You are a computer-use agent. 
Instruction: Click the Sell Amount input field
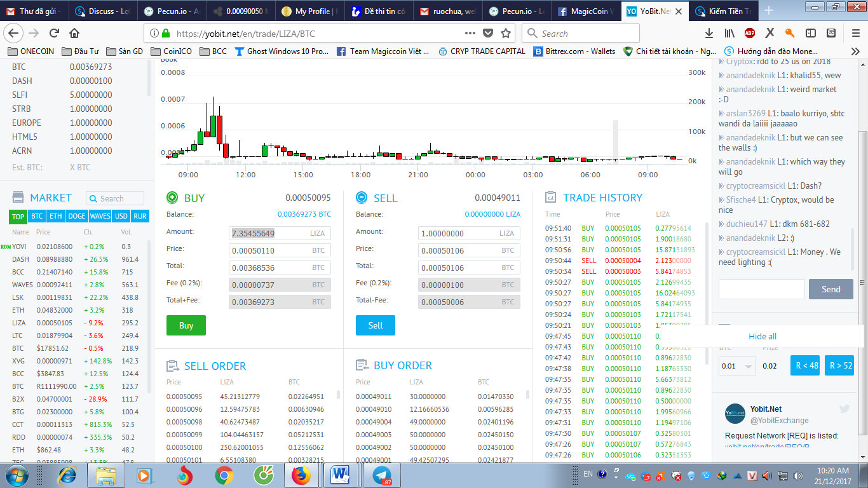tap(469, 233)
